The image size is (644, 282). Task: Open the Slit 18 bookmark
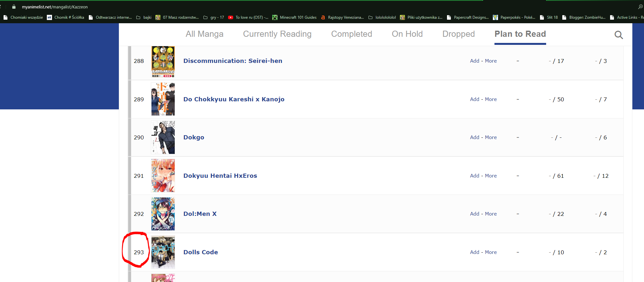[x=549, y=17]
